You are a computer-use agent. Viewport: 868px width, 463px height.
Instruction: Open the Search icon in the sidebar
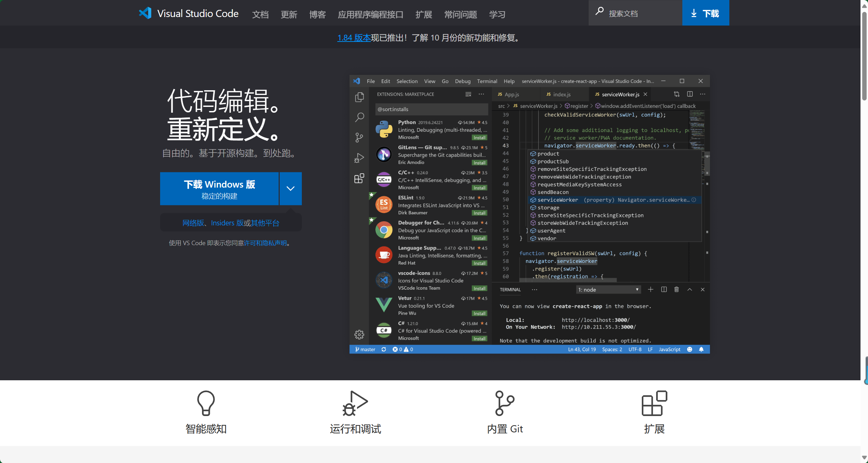click(x=359, y=117)
